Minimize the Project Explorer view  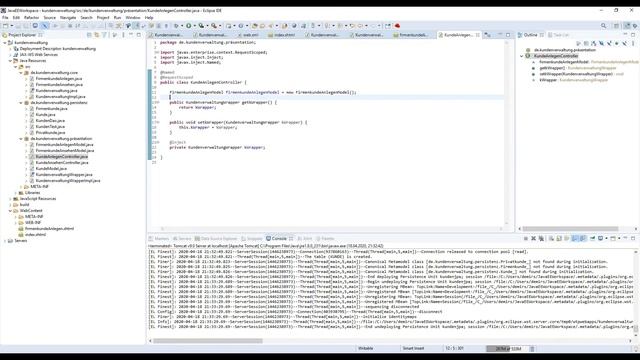tap(131, 35)
